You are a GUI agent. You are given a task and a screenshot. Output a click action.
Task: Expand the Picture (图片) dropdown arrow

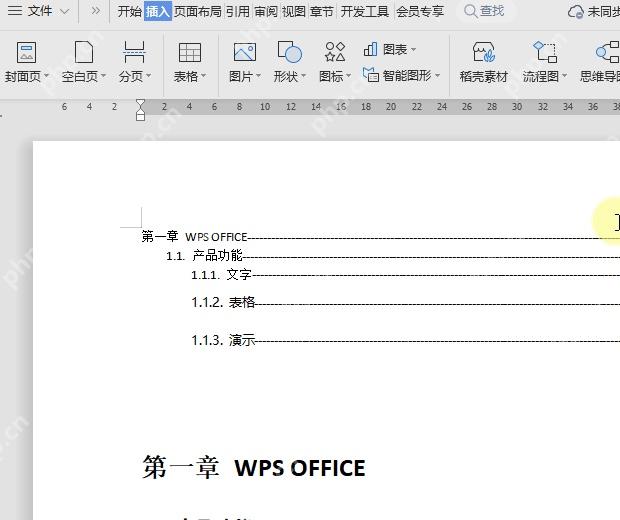(259, 76)
